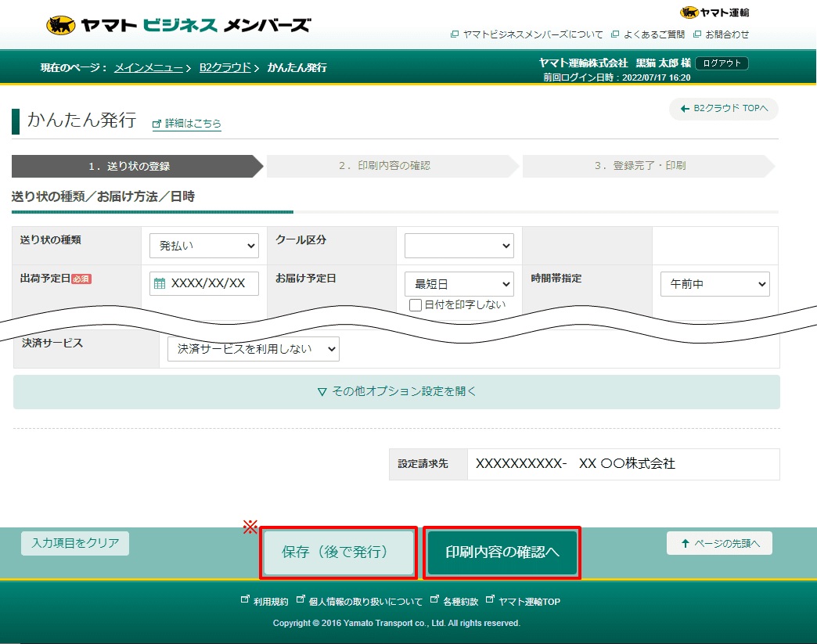
Task: Open ヤマトビジネスメンバーズについて link
Action: 532,34
